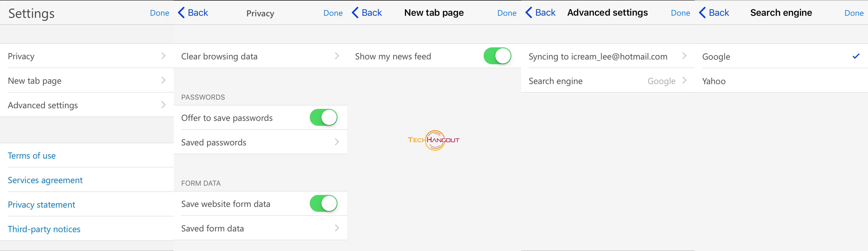The image size is (868, 251).
Task: Open the Saved passwords entry
Action: click(260, 142)
